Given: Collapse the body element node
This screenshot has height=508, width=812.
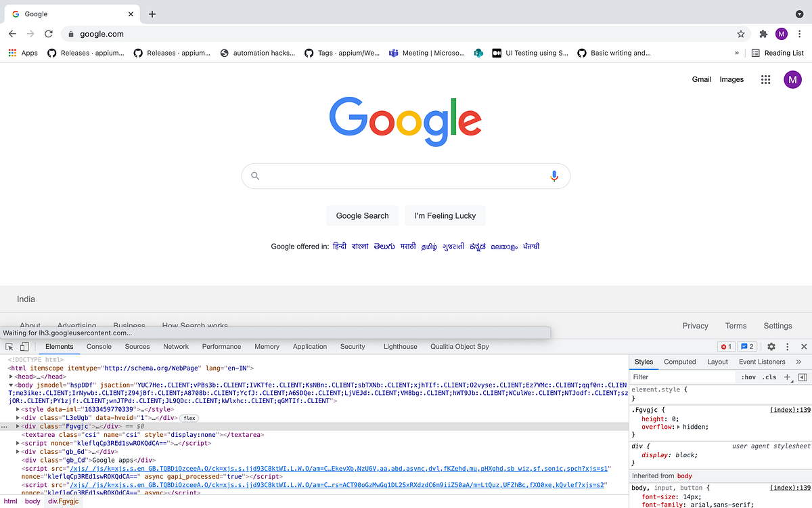Looking at the screenshot, I should (11, 385).
